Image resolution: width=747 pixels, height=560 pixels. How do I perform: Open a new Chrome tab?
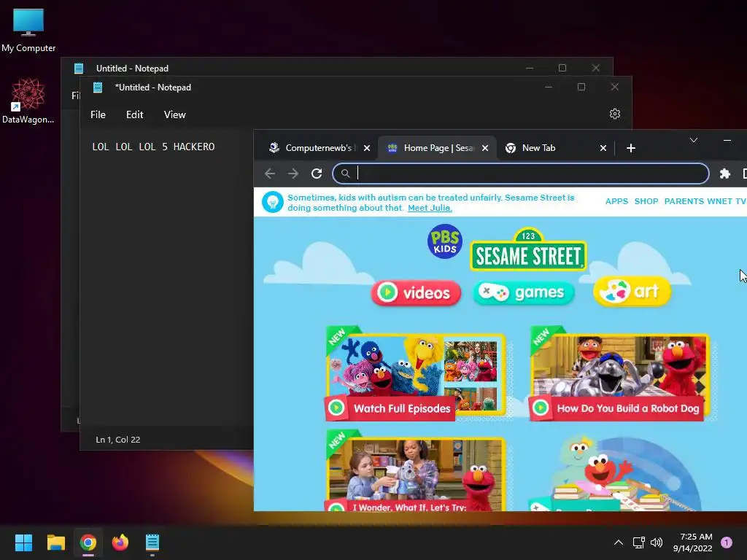coord(631,148)
